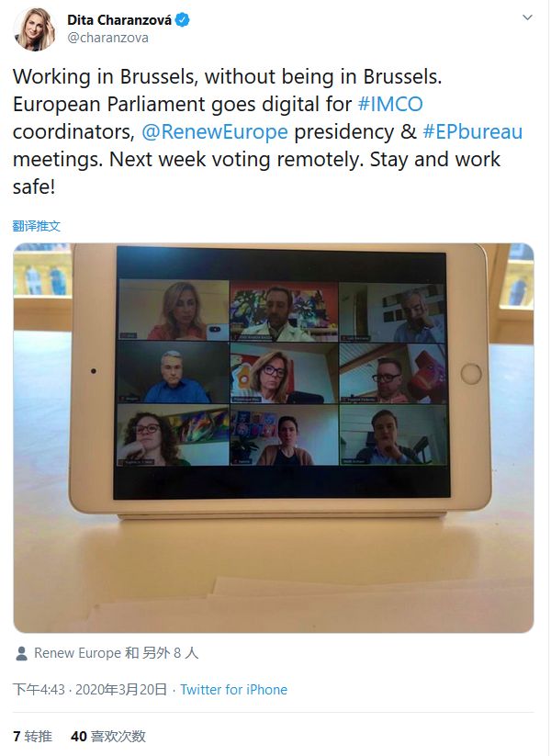
Task: Click the tagged people person icon
Action: 21,653
